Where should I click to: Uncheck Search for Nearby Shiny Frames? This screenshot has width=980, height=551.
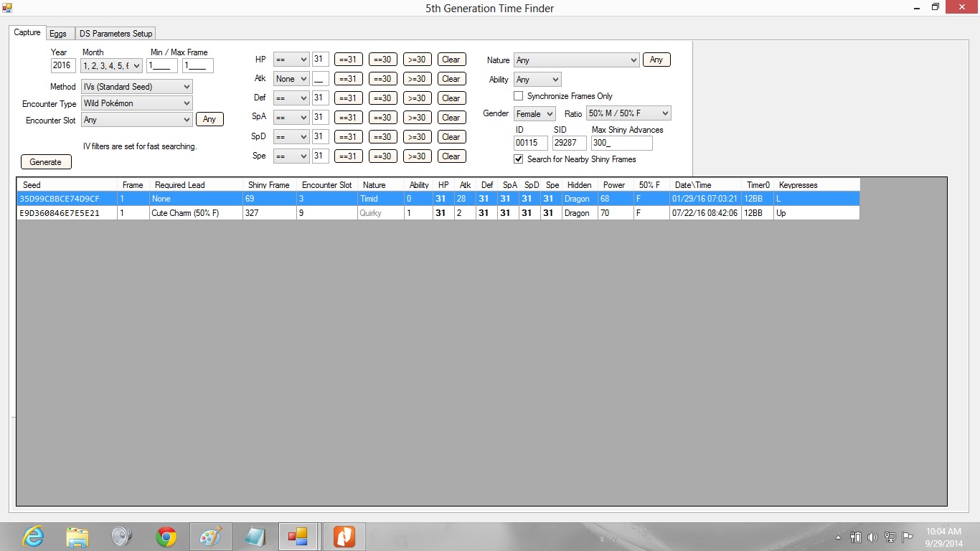coord(519,159)
